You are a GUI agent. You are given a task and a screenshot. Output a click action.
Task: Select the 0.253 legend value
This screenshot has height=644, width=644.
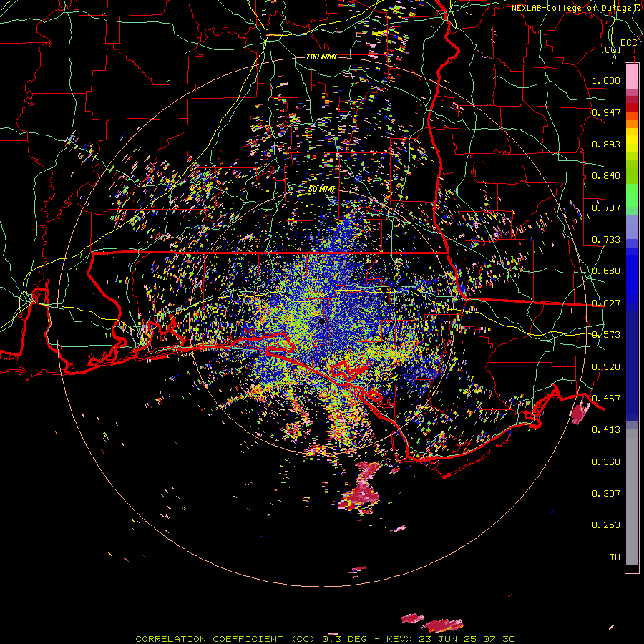tap(606, 525)
